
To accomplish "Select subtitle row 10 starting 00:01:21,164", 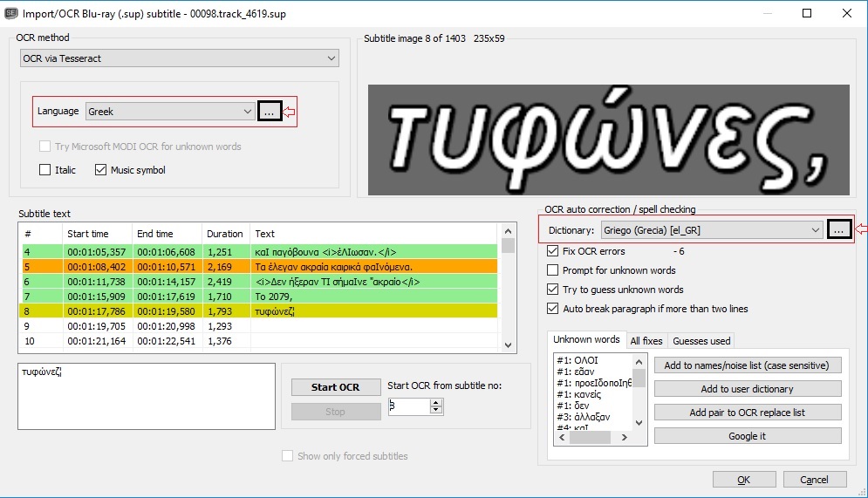I will 259,341.
